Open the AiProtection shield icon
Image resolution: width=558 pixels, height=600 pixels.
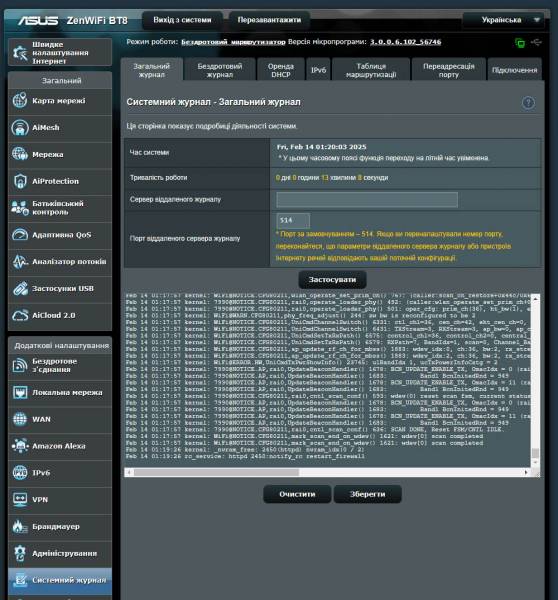coord(20,181)
